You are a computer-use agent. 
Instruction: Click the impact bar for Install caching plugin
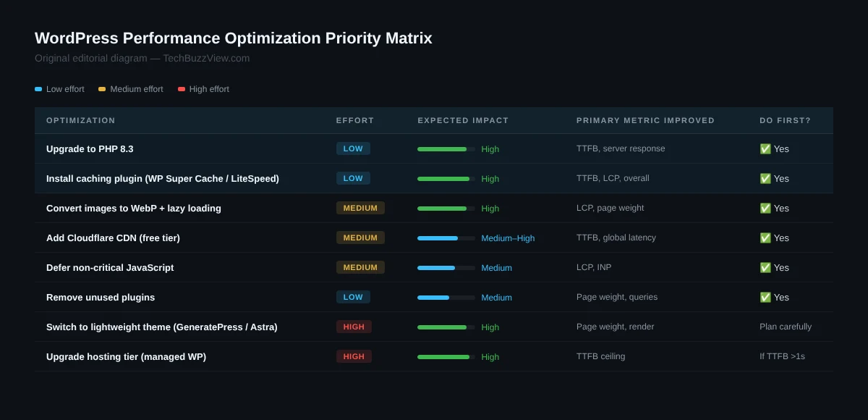point(446,178)
